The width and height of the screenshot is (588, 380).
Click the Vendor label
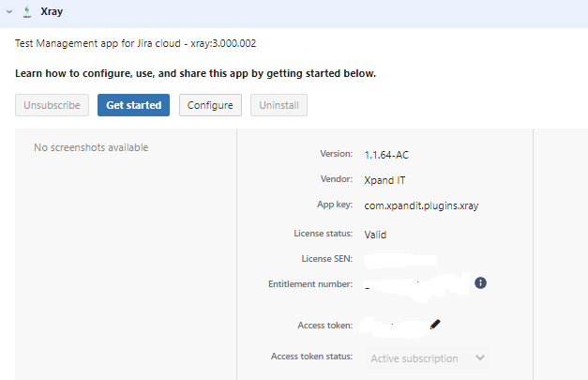[337, 179]
